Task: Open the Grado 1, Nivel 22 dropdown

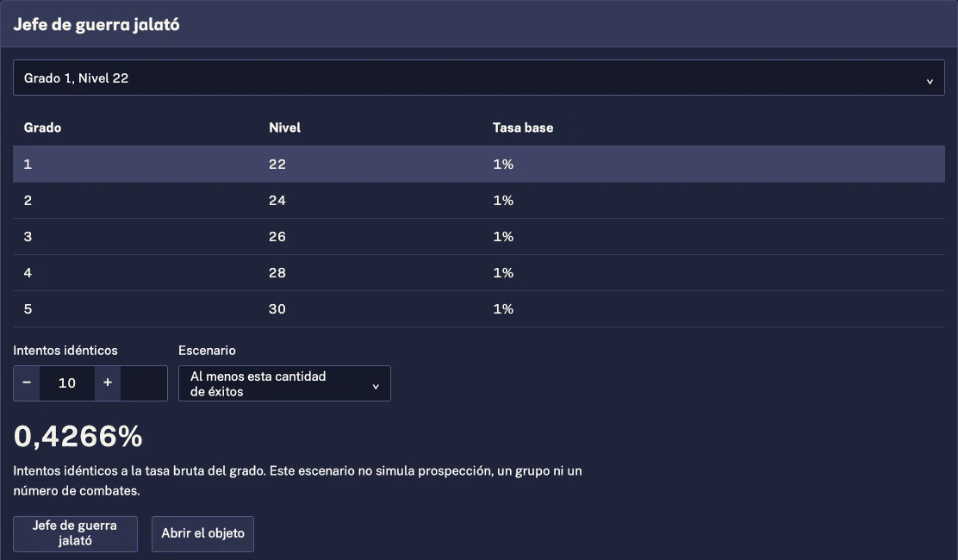Action: tap(478, 78)
